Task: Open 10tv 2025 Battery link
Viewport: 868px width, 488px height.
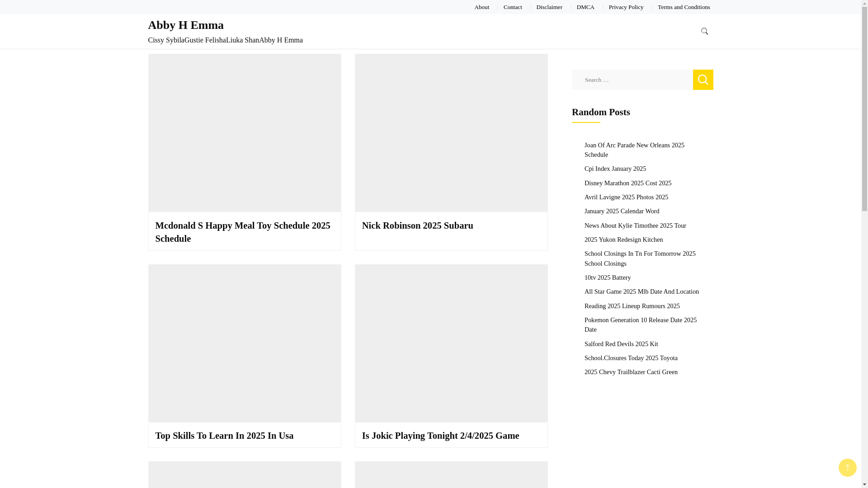Action: tap(607, 277)
